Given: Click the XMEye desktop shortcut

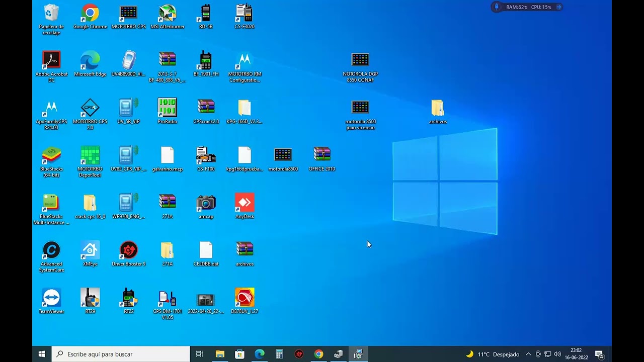Looking at the screenshot, I should [x=90, y=254].
